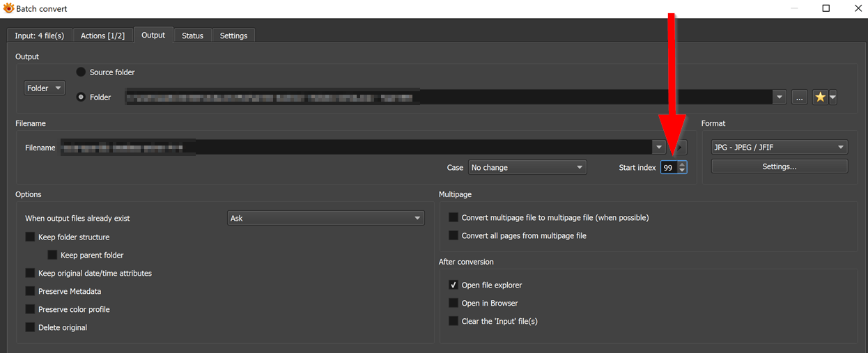
Task: Open the output Folder type dropdown
Action: tap(45, 88)
